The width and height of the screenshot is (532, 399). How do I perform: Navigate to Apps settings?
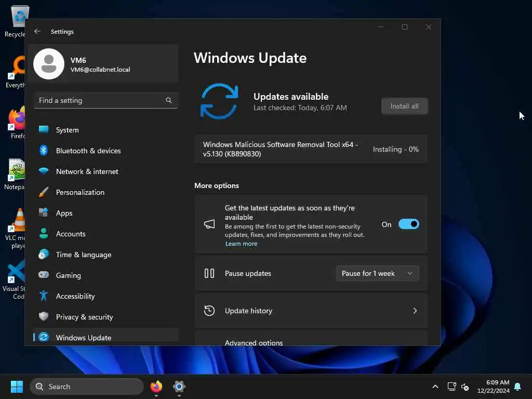pyautogui.click(x=106, y=212)
